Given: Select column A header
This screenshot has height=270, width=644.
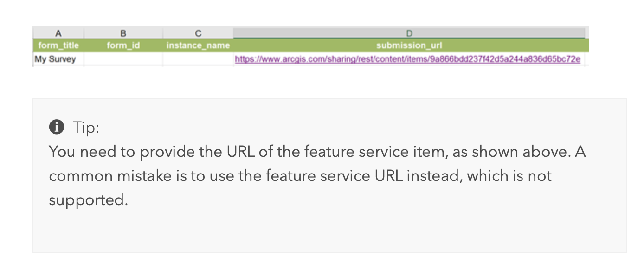Looking at the screenshot, I should click(58, 33).
